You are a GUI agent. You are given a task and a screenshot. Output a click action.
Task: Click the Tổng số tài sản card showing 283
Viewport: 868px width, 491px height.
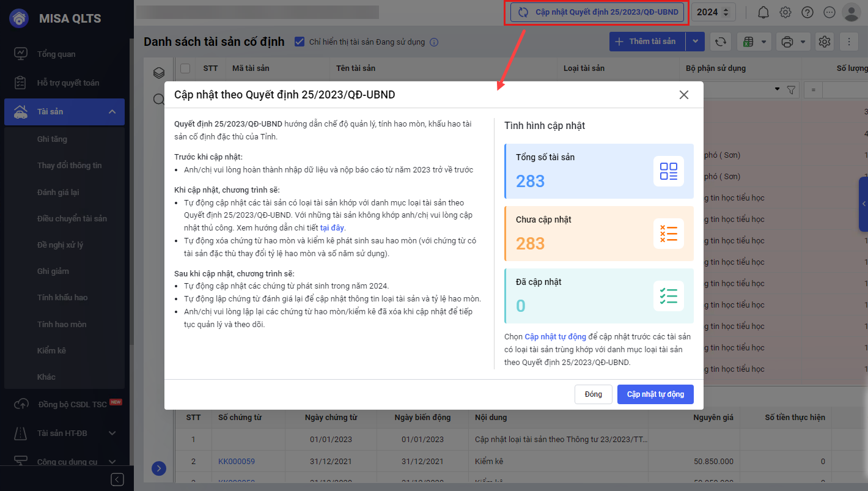[599, 171]
